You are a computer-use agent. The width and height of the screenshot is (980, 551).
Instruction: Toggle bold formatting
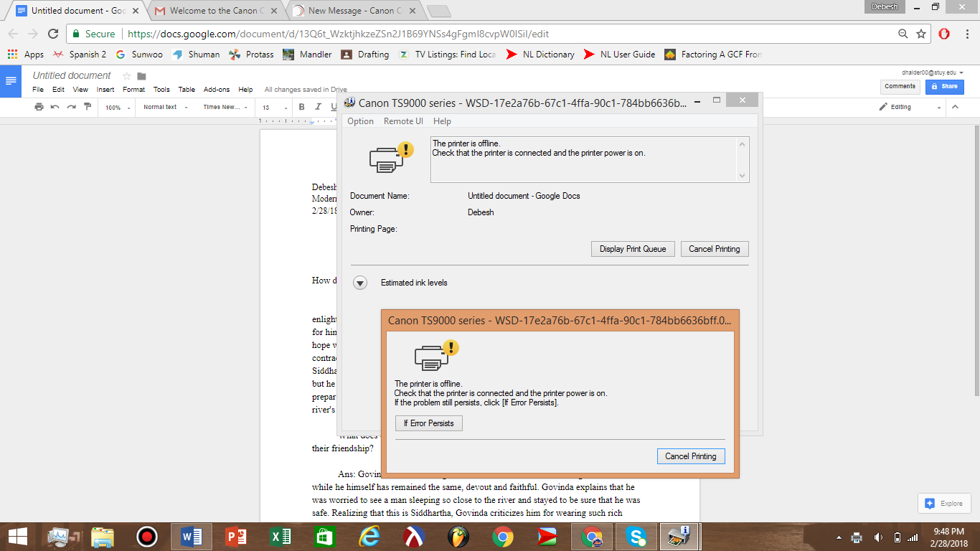click(302, 107)
